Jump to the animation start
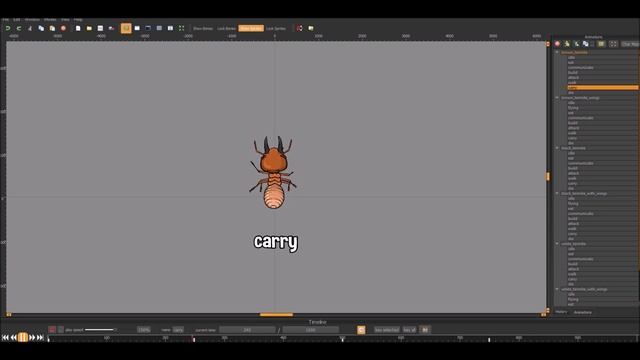Viewport: 640px width, 360px height. (x=5, y=338)
